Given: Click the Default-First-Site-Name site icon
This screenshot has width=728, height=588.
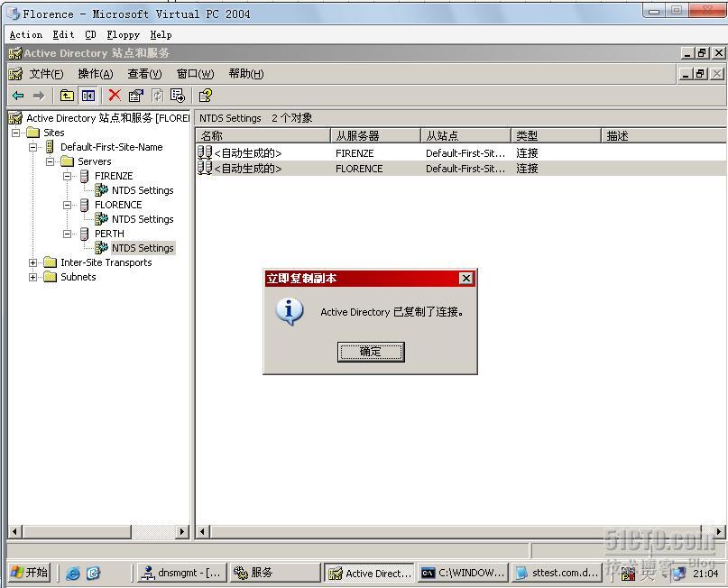Looking at the screenshot, I should click(50, 147).
